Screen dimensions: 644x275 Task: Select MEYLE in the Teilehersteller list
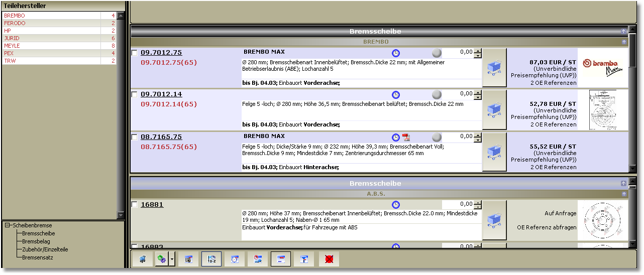pos(59,46)
